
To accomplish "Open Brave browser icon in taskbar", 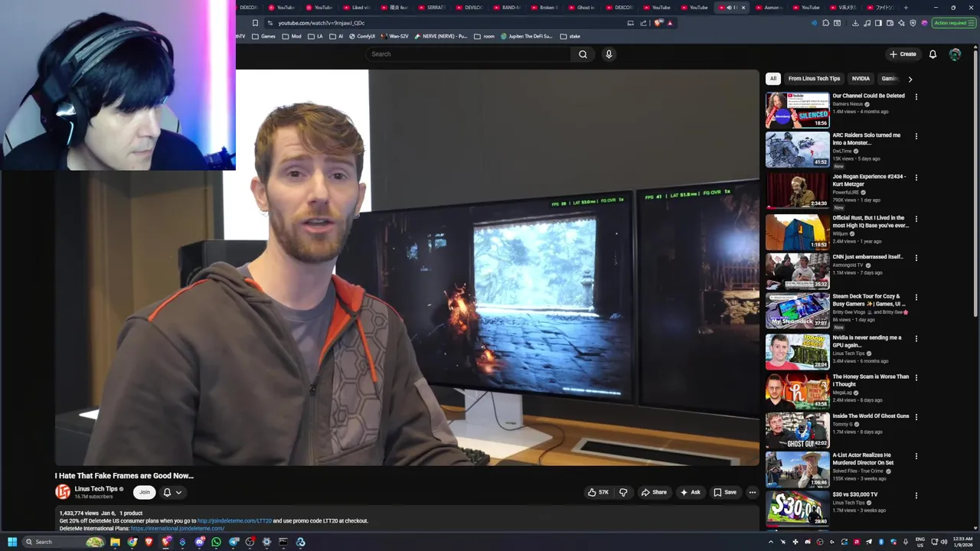I will pyautogui.click(x=149, y=542).
